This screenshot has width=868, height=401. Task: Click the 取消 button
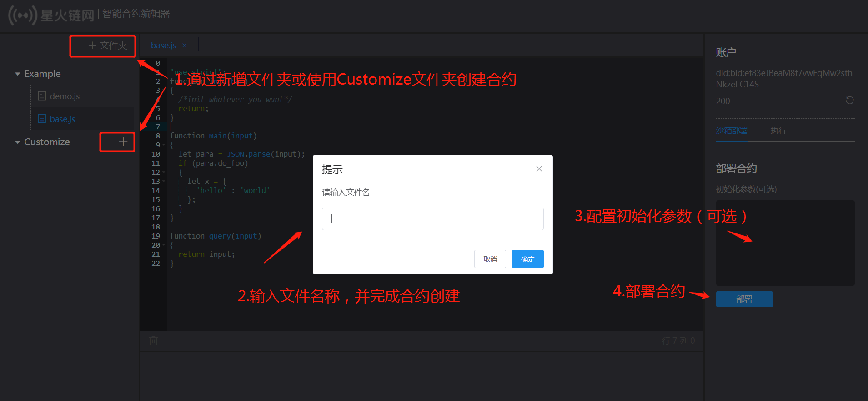(x=490, y=259)
